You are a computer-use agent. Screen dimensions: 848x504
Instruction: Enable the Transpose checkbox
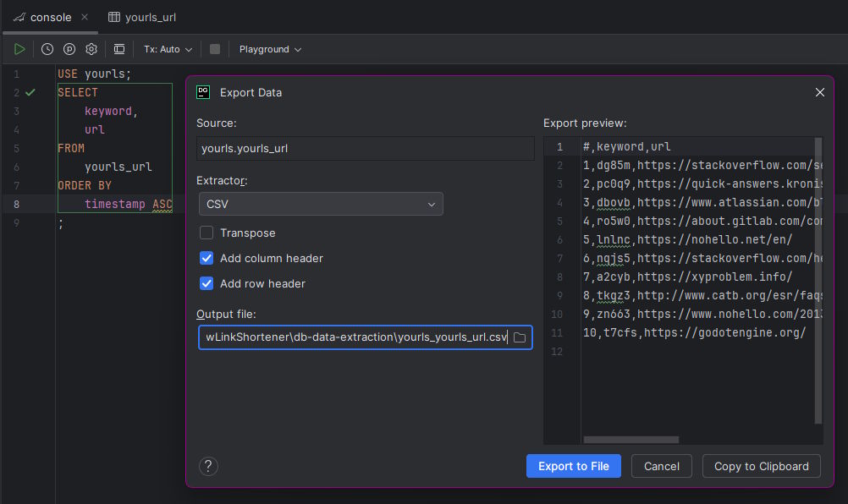click(206, 233)
